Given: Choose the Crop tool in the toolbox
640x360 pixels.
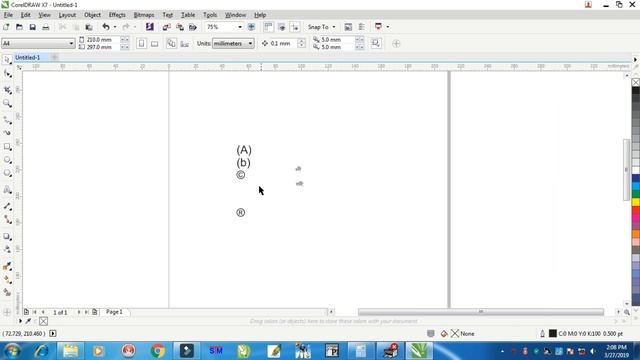Looking at the screenshot, I should click(7, 90).
